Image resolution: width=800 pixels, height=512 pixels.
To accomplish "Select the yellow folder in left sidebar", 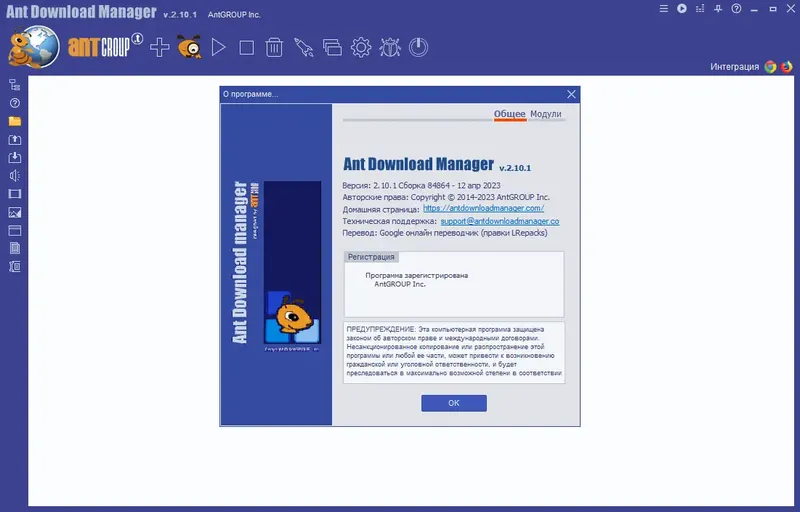I will point(15,121).
